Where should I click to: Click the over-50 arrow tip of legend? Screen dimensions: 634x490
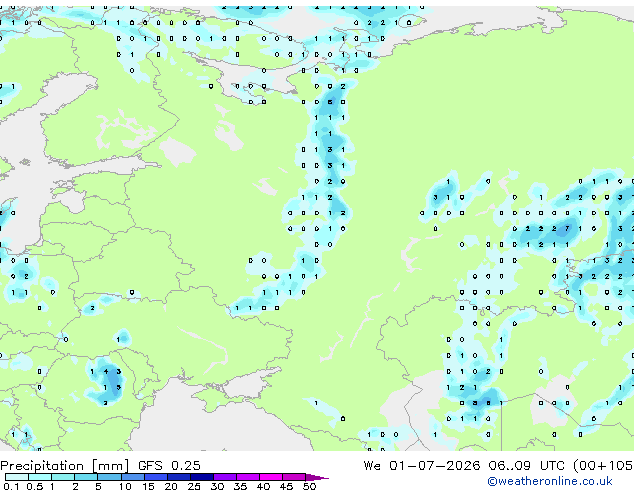pos(317,477)
